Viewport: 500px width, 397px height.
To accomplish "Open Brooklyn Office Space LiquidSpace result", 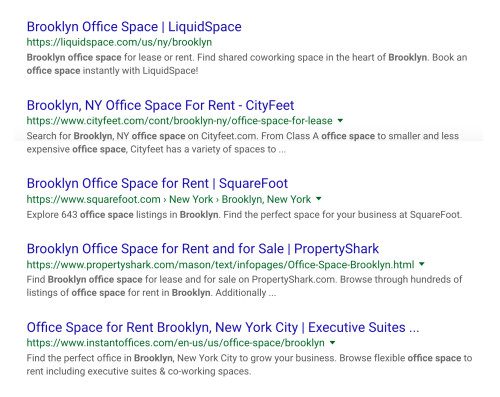I will coord(134,27).
